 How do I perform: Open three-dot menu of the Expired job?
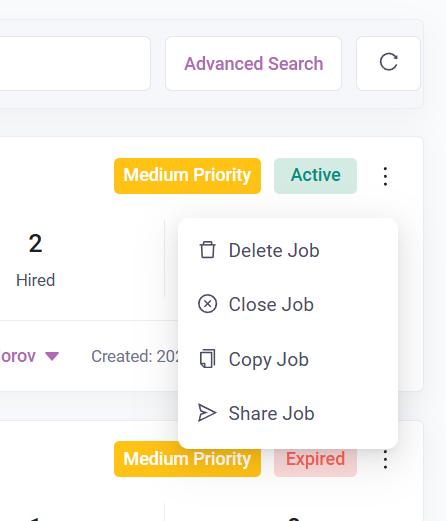[x=385, y=459]
